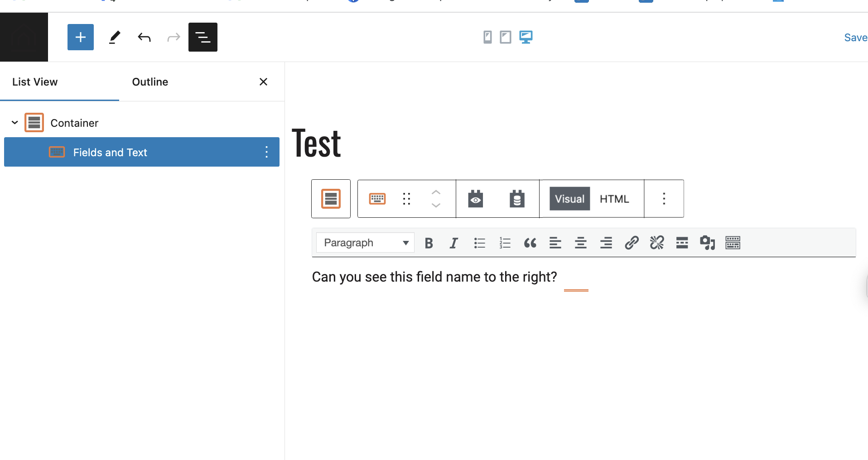
Task: Grab the block drag handle
Action: pyautogui.click(x=406, y=199)
